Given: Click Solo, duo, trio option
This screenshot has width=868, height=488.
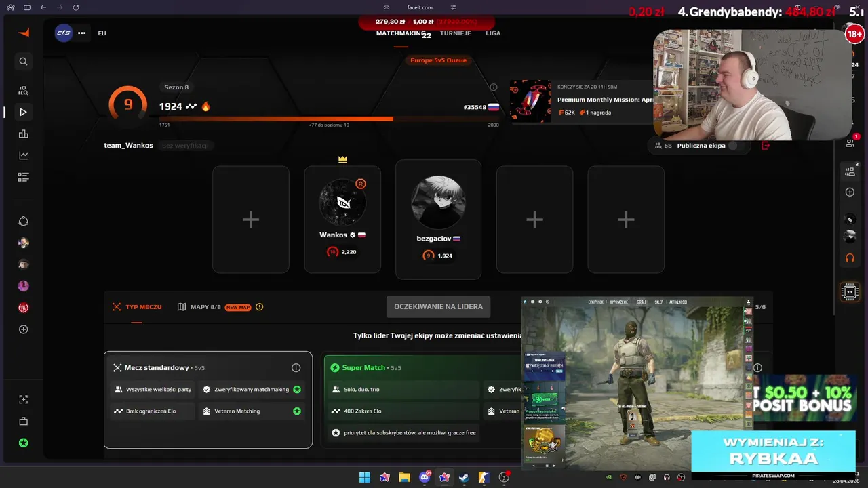Looking at the screenshot, I should pyautogui.click(x=404, y=390).
